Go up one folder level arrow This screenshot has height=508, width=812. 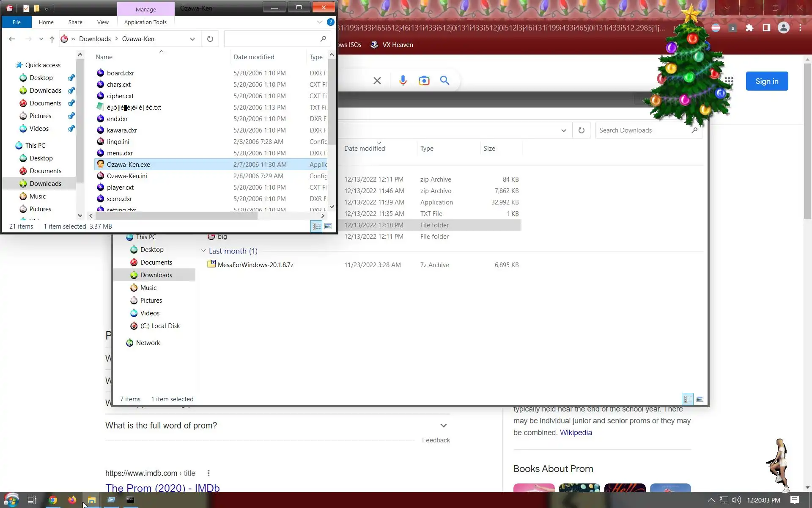(x=52, y=39)
